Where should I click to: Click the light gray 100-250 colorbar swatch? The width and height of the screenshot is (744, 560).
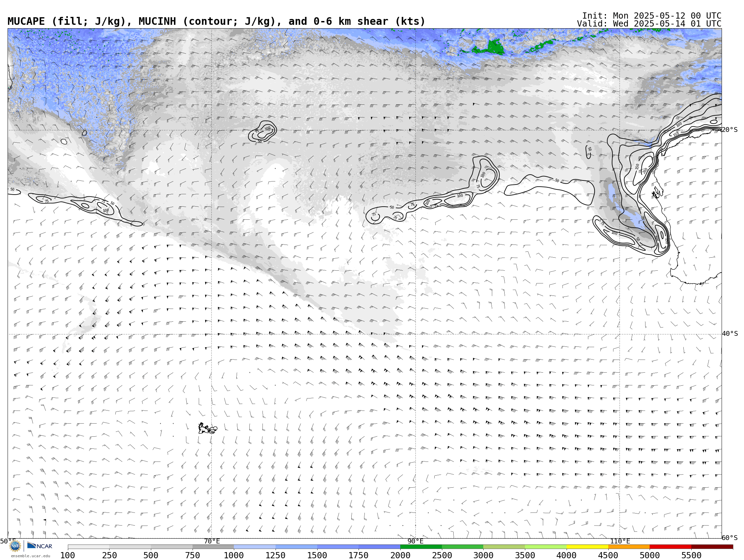coord(89,547)
